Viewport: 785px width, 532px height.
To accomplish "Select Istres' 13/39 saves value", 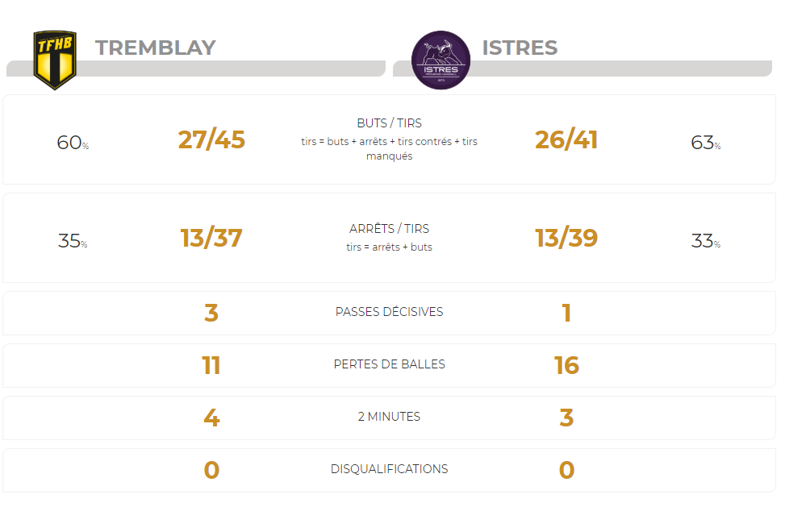I will pos(566,238).
